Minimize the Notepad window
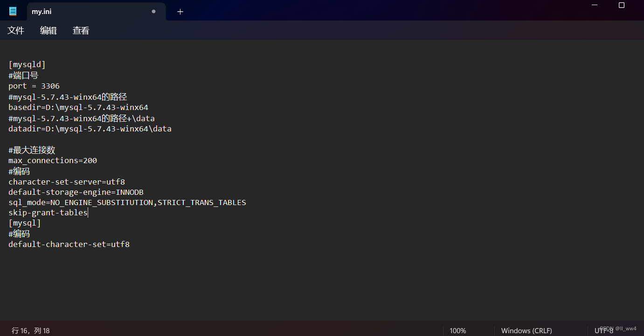The image size is (644, 336). pos(595,5)
